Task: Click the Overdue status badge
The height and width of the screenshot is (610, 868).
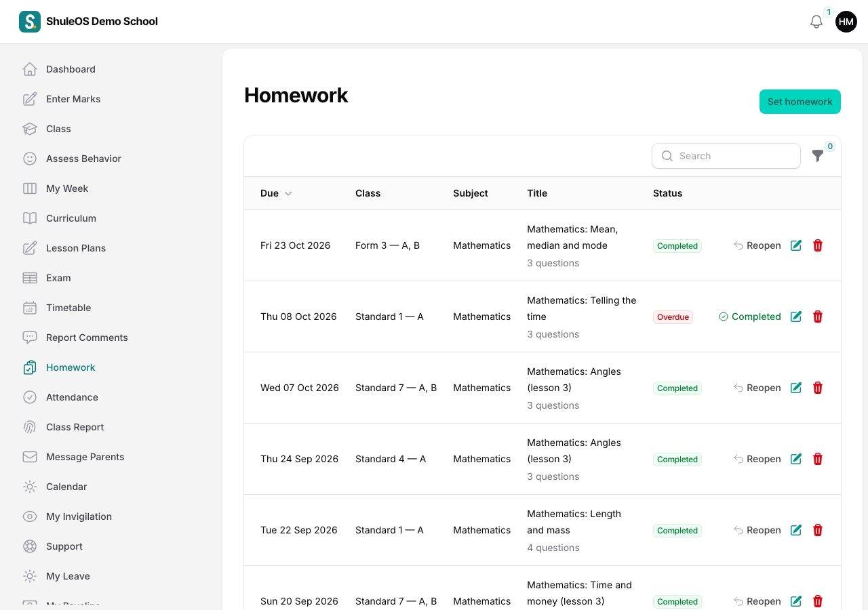Action: [x=673, y=317]
